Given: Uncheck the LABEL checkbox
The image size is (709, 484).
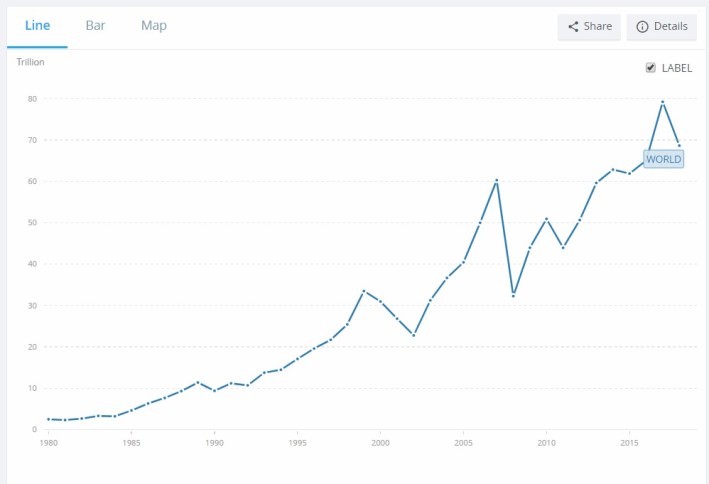Looking at the screenshot, I should 651,68.
